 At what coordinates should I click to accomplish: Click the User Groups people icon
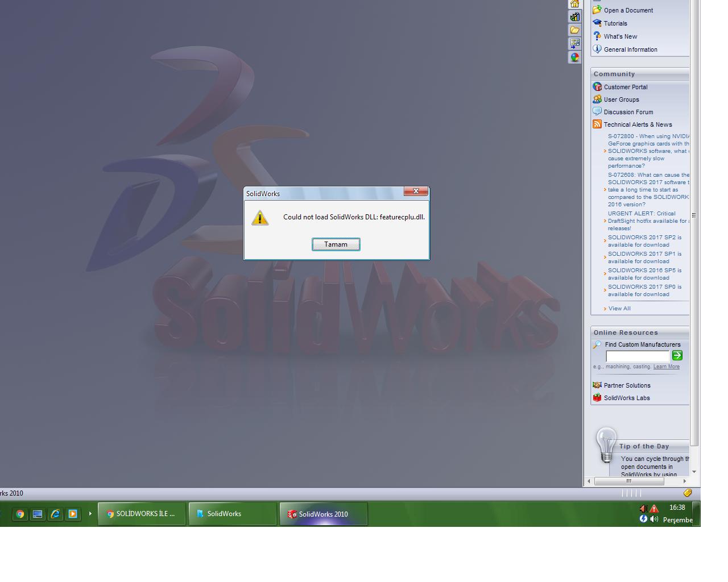(597, 99)
